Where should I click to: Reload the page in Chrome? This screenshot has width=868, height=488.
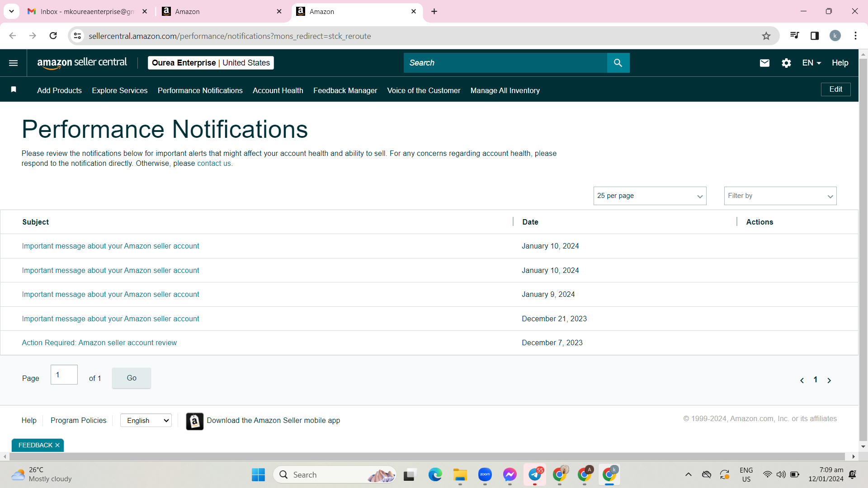pos(53,36)
